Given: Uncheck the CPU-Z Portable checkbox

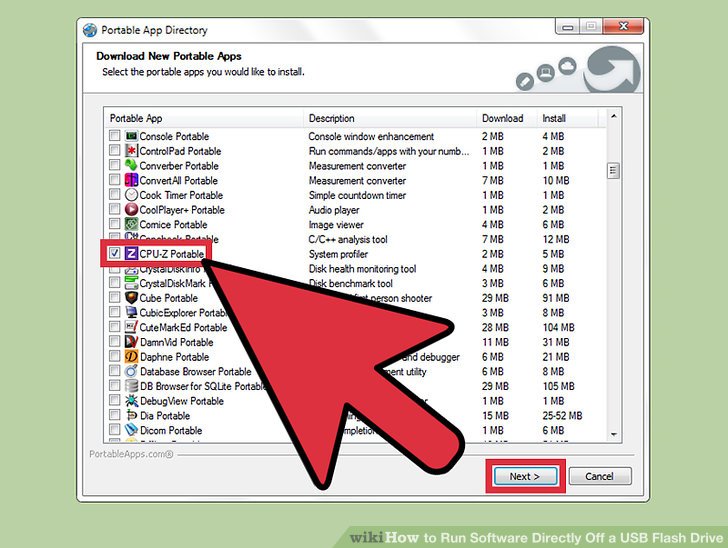Looking at the screenshot, I should coord(114,253).
